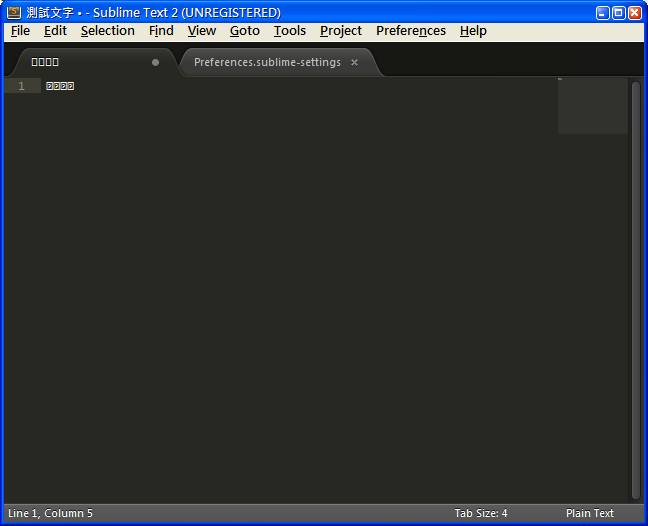Click the text on line 1

[x=60, y=86]
